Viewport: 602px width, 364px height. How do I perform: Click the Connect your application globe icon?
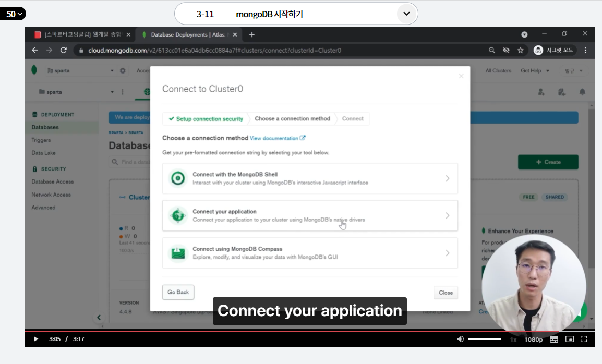(178, 215)
